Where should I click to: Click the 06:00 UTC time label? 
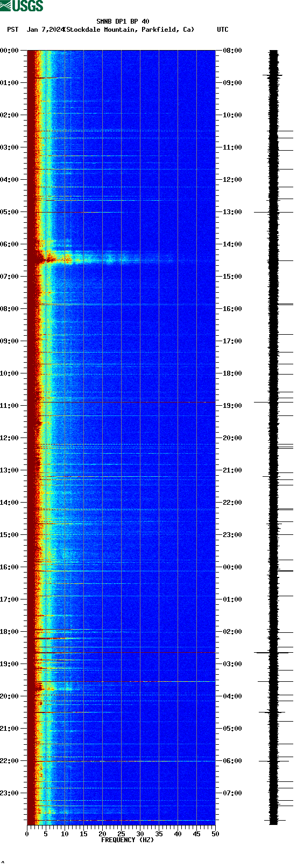pyautogui.click(x=232, y=761)
